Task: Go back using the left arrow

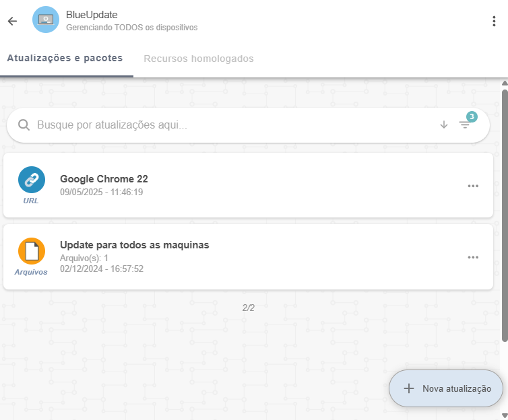Action: click(x=12, y=21)
